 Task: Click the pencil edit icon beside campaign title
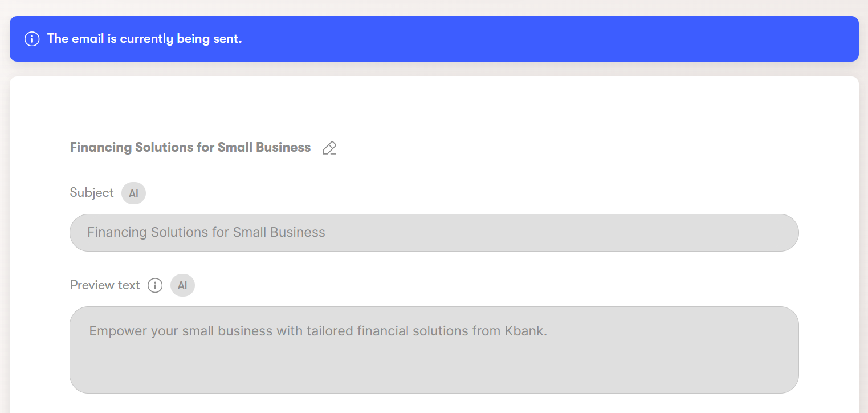329,148
